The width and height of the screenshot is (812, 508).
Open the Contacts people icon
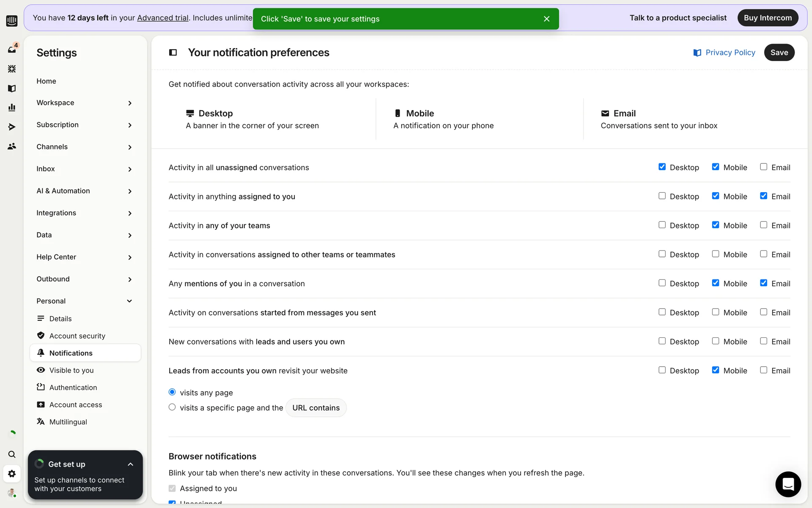12,146
